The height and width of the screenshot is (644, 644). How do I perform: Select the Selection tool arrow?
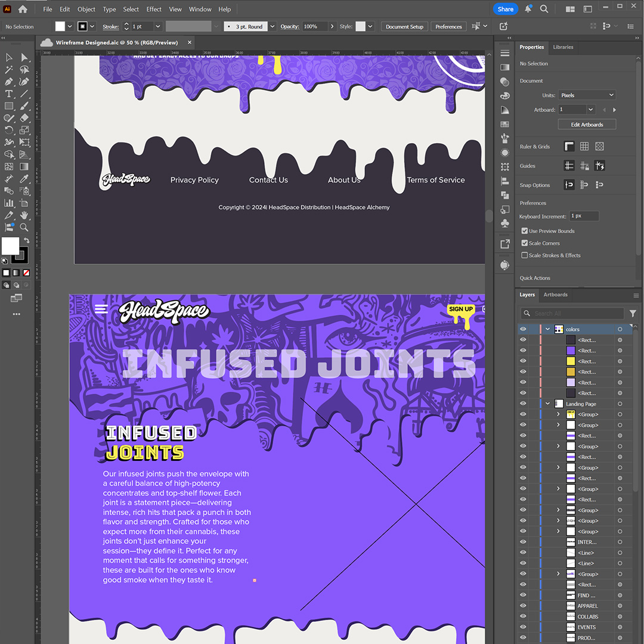[8, 57]
